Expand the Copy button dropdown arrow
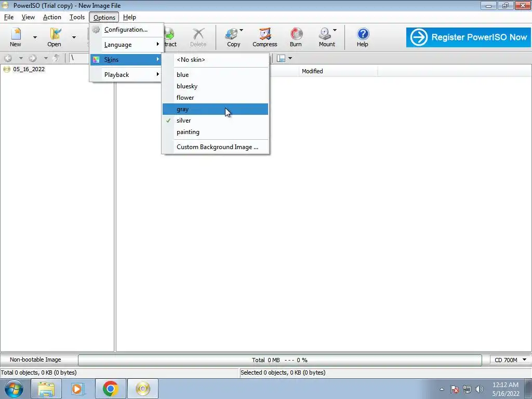532x399 pixels. pos(241,30)
